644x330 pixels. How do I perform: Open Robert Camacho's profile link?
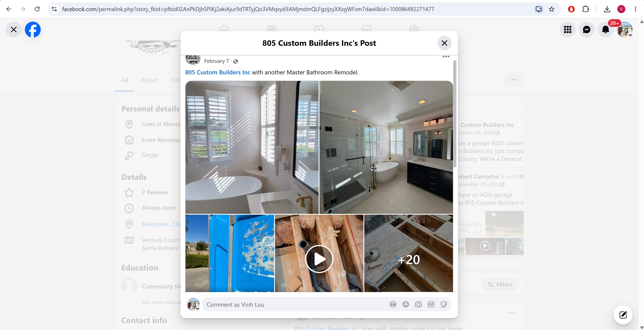tap(478, 177)
